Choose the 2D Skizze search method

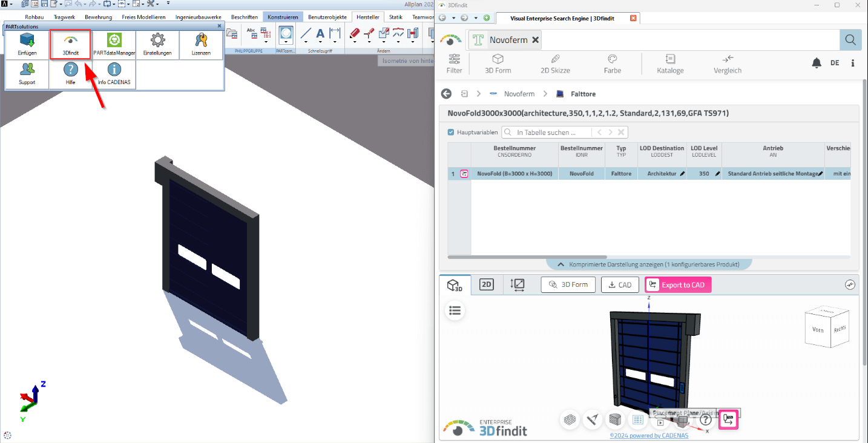pos(555,64)
